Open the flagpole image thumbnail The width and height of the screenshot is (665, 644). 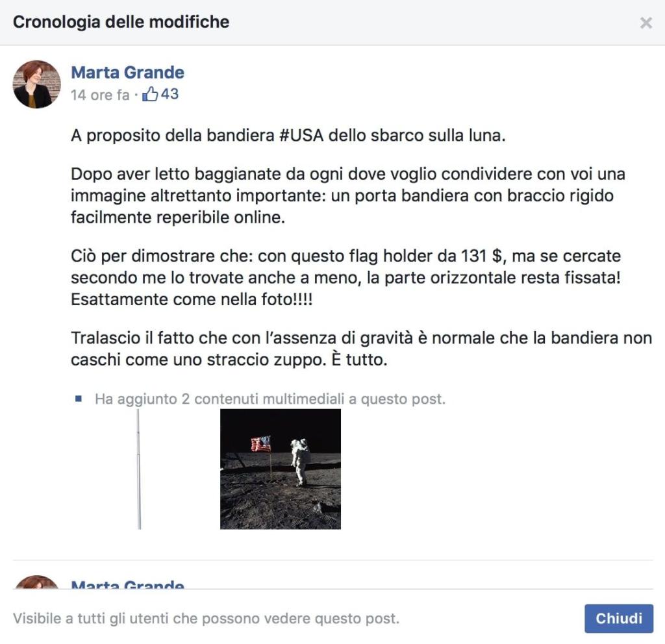[139, 469]
